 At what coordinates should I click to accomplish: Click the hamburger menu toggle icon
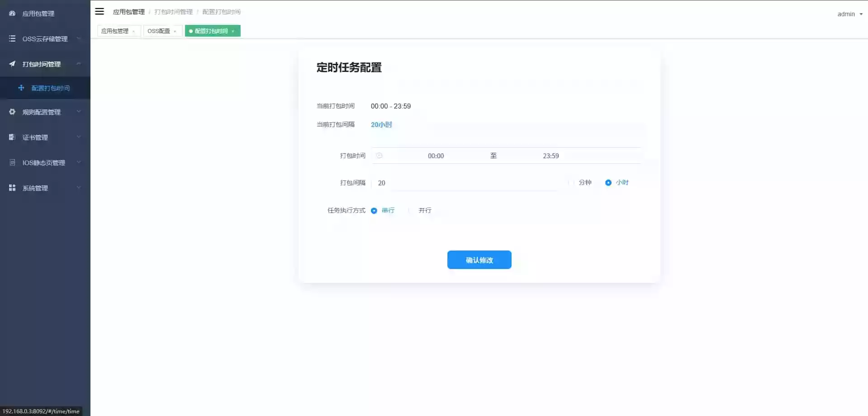[x=100, y=11]
